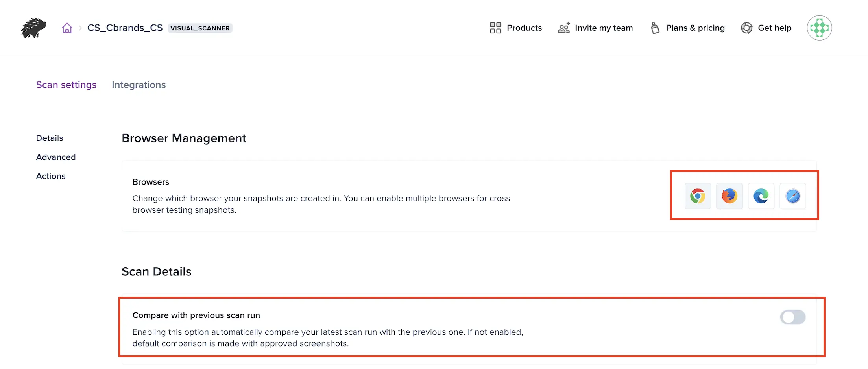Go to the home icon

tap(67, 28)
